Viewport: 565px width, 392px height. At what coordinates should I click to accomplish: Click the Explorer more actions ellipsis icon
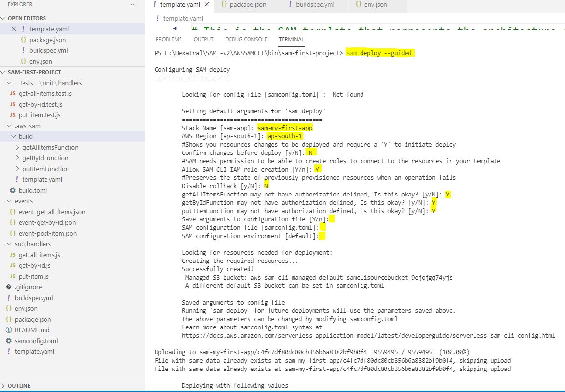[x=134, y=4]
